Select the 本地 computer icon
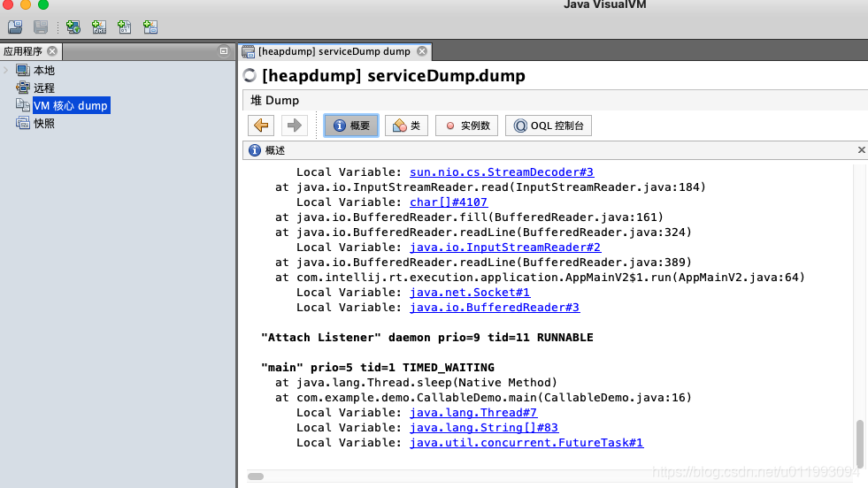Viewport: 868px width, 488px height. [23, 70]
